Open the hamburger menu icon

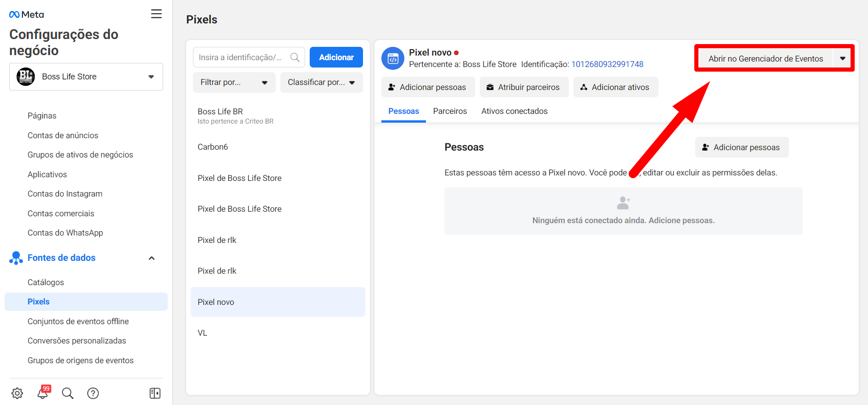[156, 14]
